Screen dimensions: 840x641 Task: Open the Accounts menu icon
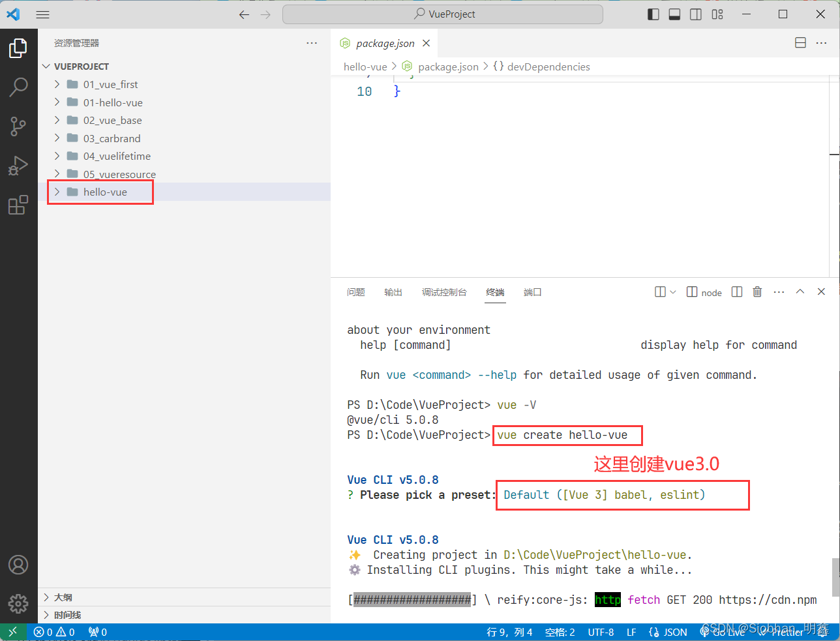(x=18, y=565)
